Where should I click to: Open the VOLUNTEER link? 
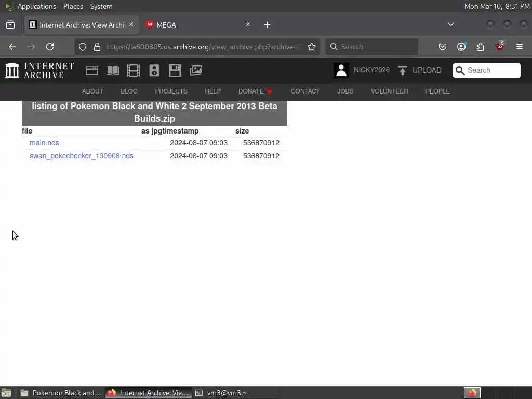[x=390, y=91]
